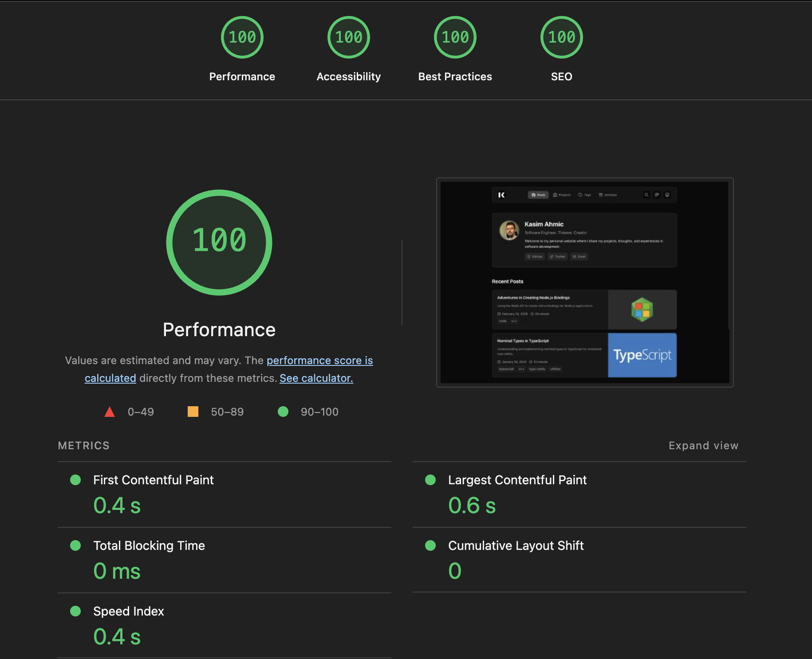Click the GitHub icon on Kasim Ahmic's profile card
The image size is (812, 659).
(x=535, y=256)
